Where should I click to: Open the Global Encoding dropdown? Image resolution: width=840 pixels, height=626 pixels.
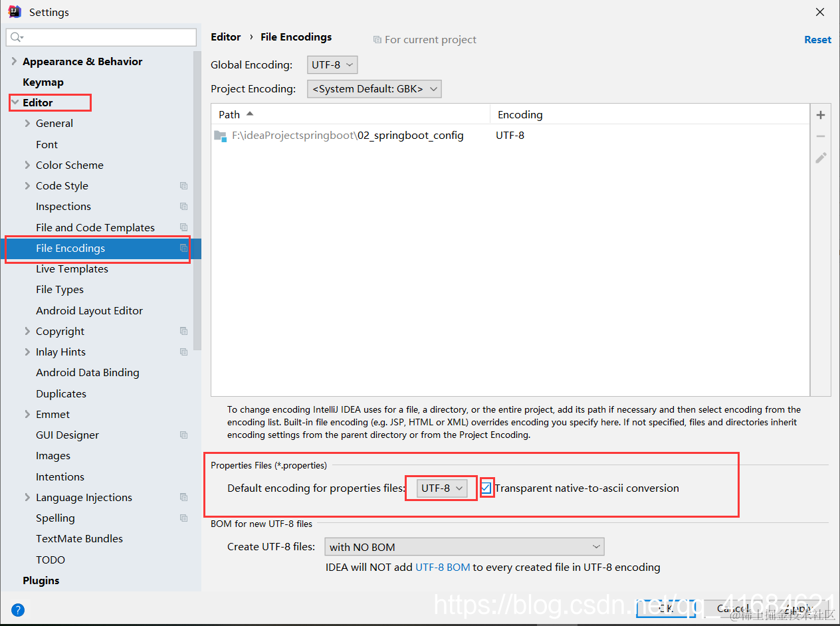(332, 64)
